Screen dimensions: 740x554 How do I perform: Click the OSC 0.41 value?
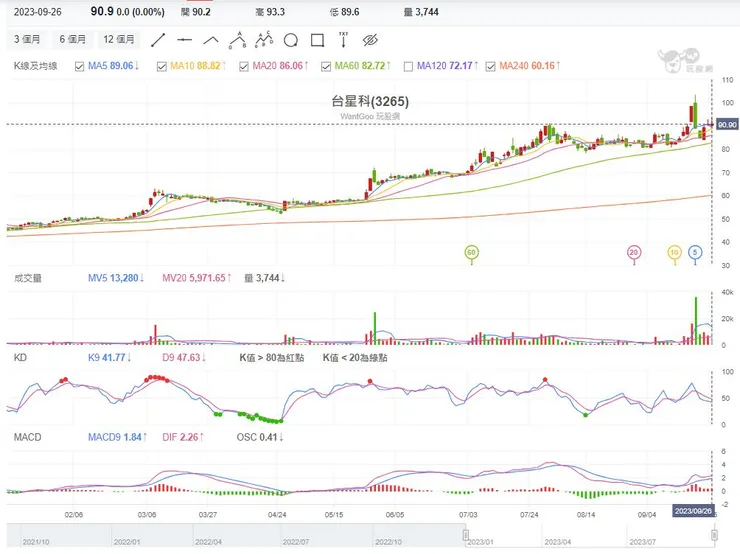(x=260, y=437)
